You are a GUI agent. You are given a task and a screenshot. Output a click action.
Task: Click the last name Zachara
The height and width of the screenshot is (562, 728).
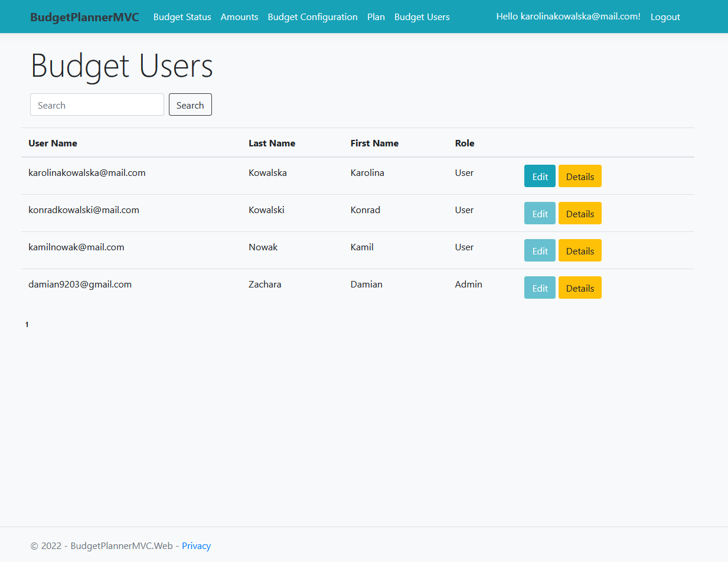265,285
